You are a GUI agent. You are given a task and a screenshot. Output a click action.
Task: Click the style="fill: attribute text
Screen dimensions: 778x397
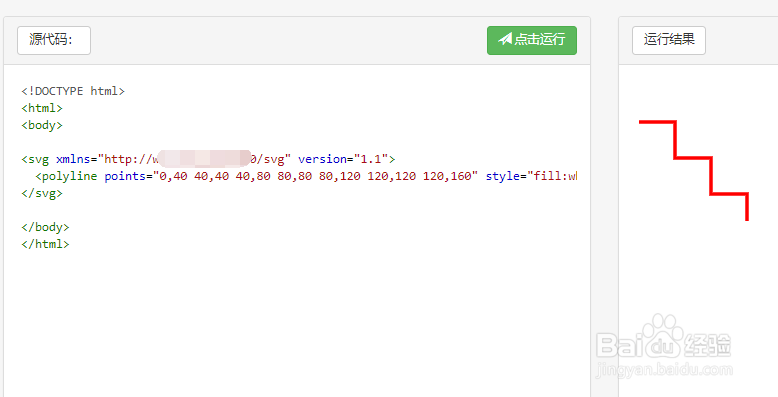(x=531, y=176)
